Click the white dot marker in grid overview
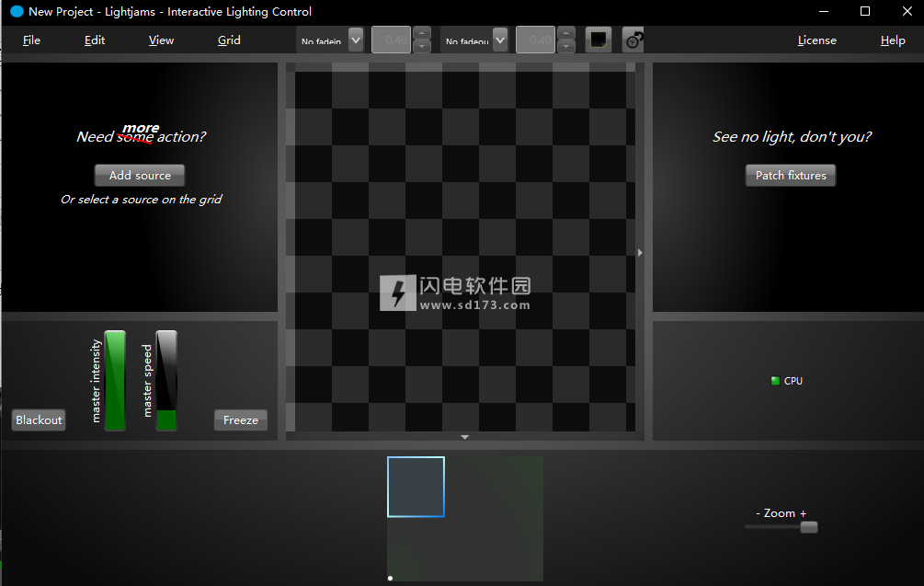This screenshot has height=586, width=924. pos(390,578)
